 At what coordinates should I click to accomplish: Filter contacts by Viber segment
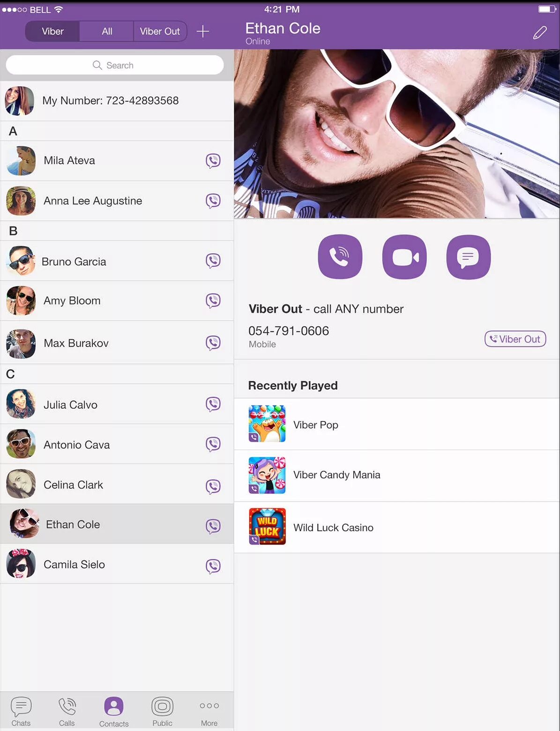(x=52, y=31)
